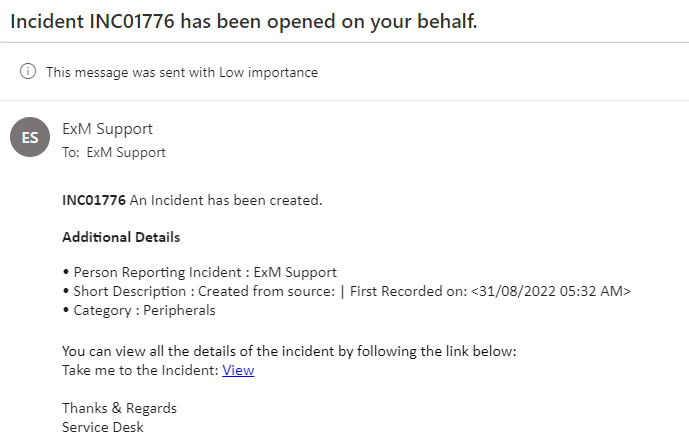The height and width of the screenshot is (446, 689).
Task: Click the Person Reporting Incident line
Action: (x=200, y=272)
